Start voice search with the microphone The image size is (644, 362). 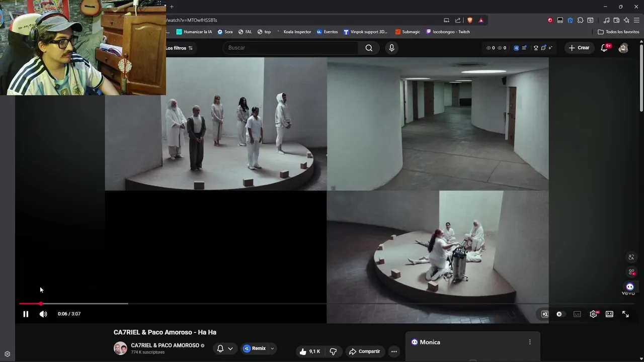pos(391,48)
